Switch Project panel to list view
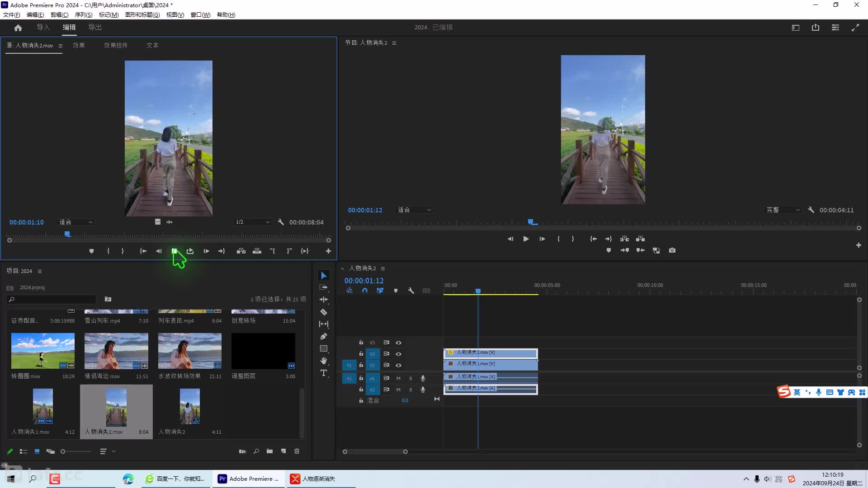Screen dimensions: 868x488 point(24,451)
